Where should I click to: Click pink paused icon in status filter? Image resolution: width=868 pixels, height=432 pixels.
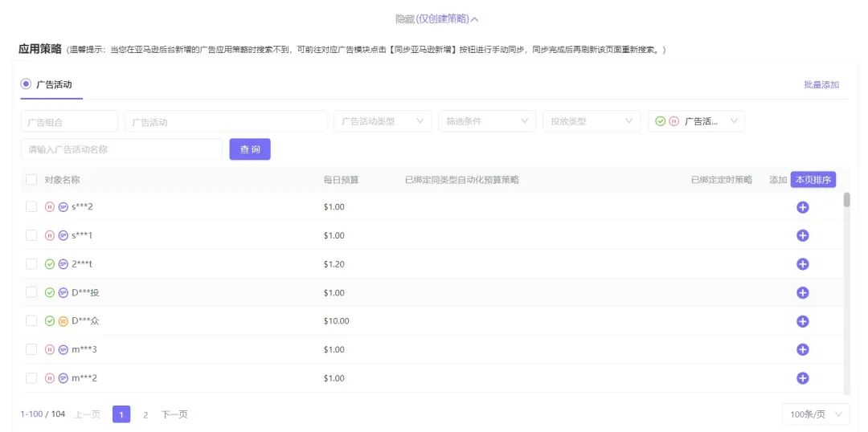674,121
